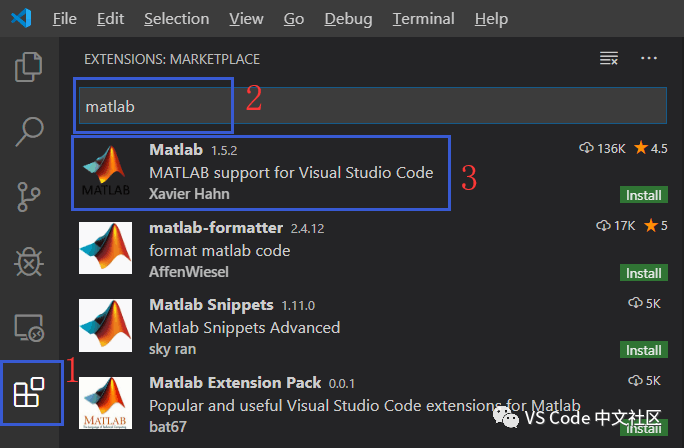Open the Remote Explorer view
684x448 pixels.
pyautogui.click(x=29, y=328)
